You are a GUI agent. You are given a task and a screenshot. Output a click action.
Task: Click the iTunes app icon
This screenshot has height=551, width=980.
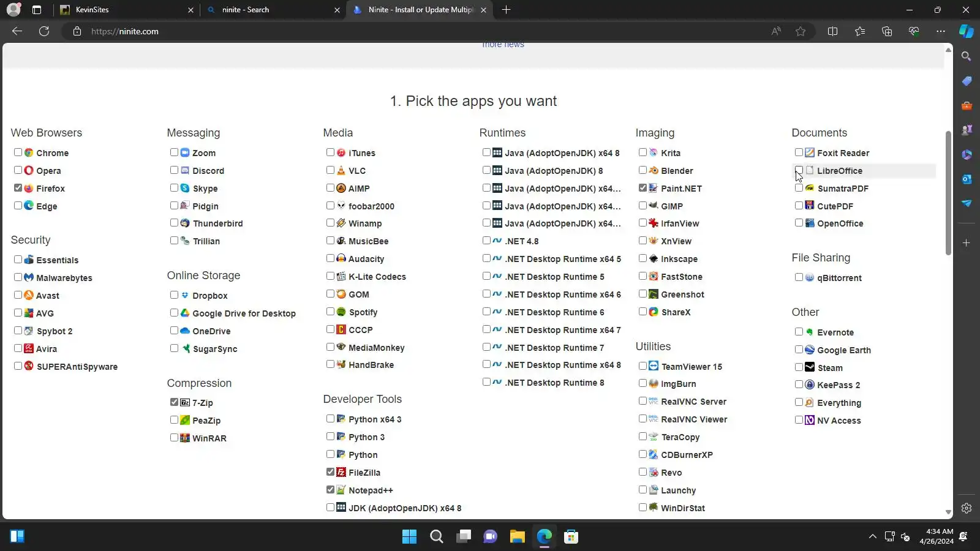[x=341, y=152]
